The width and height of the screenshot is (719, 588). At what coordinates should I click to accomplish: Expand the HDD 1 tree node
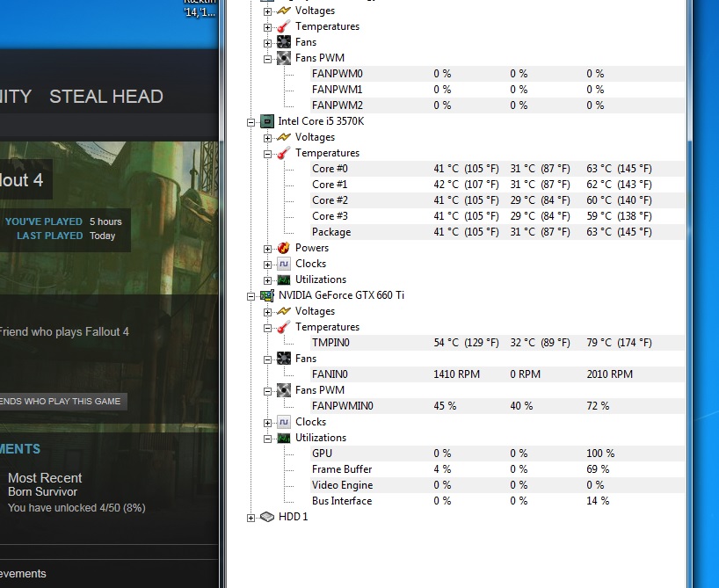coord(251,518)
